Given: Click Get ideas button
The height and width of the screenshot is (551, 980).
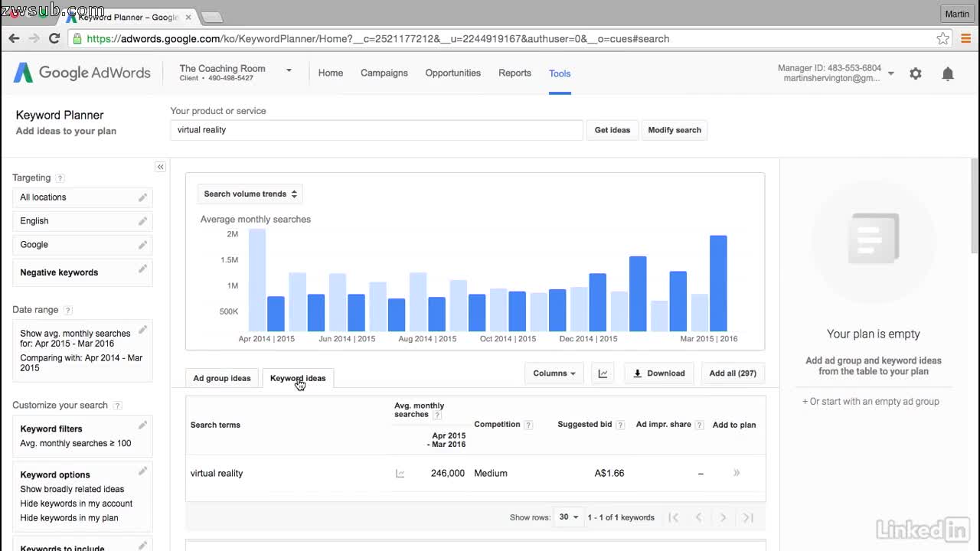Looking at the screenshot, I should coord(612,130).
